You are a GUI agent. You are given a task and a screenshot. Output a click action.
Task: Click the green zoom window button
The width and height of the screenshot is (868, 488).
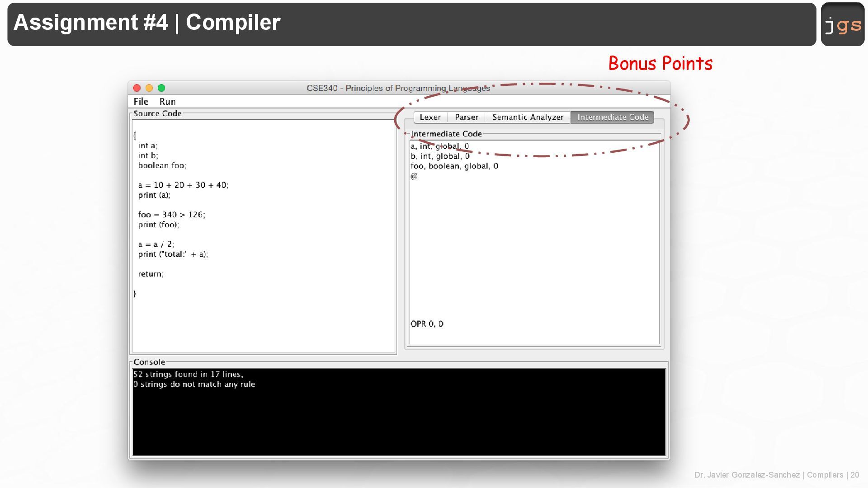(161, 88)
